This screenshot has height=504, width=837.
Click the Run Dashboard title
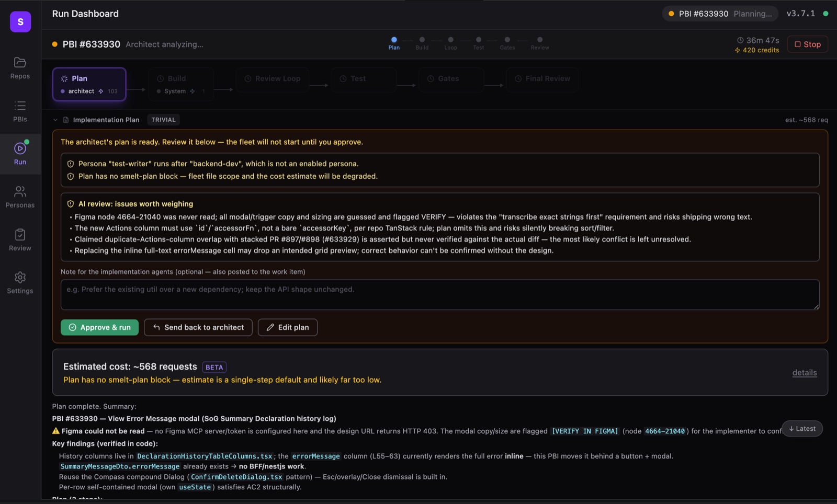pos(85,14)
